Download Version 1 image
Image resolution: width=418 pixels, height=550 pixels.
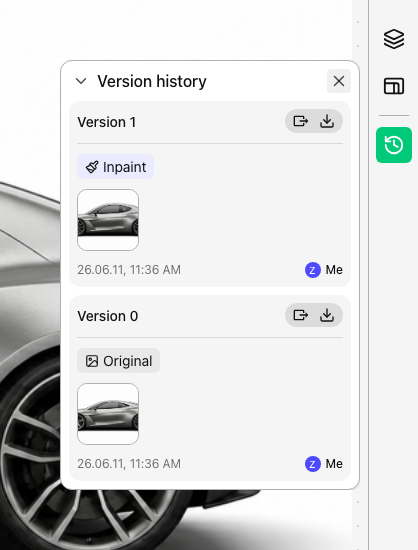327,121
